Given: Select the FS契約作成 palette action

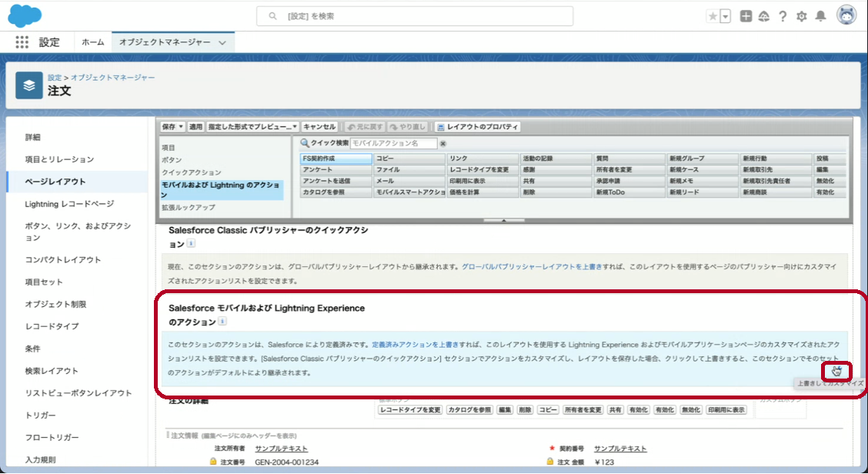Looking at the screenshot, I should 336,159.
